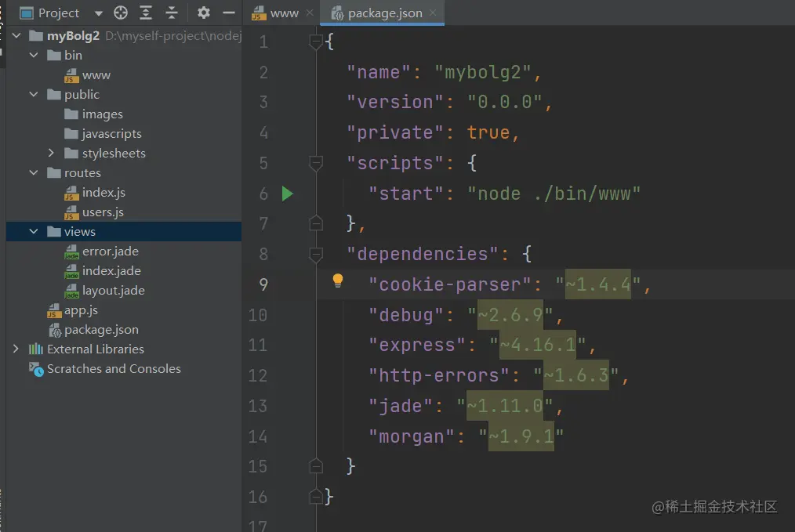Open the Project view dropdown arrow
Screen dimensions: 795x532
98,13
